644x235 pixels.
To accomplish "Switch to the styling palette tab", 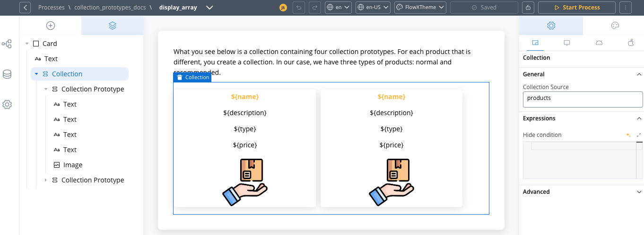I will click(615, 26).
